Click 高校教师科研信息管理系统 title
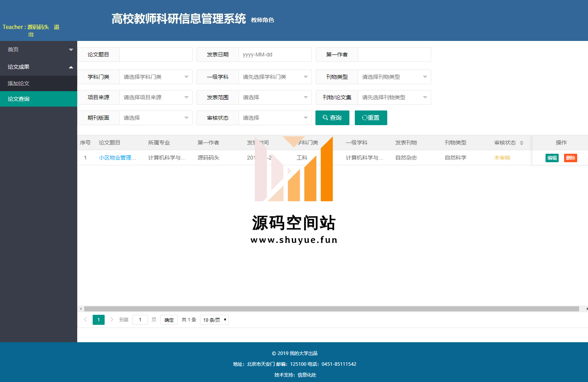The image size is (588, 382). [179, 19]
